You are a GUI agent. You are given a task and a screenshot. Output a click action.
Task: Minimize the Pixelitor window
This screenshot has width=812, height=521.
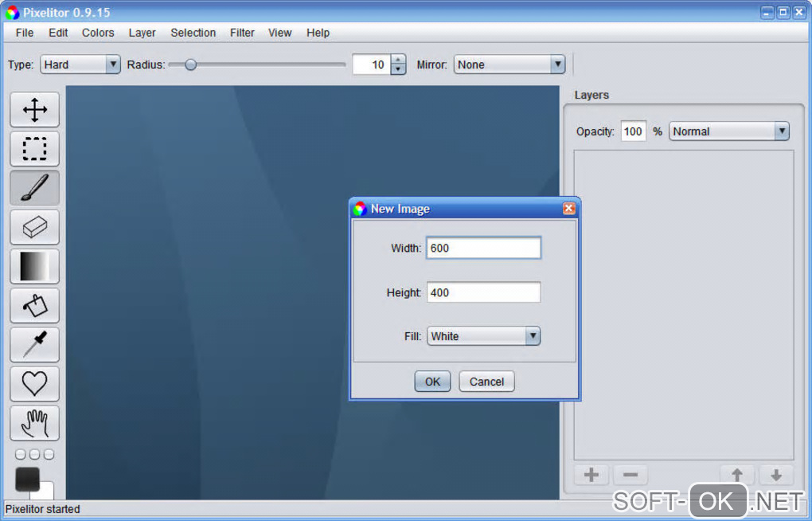767,13
